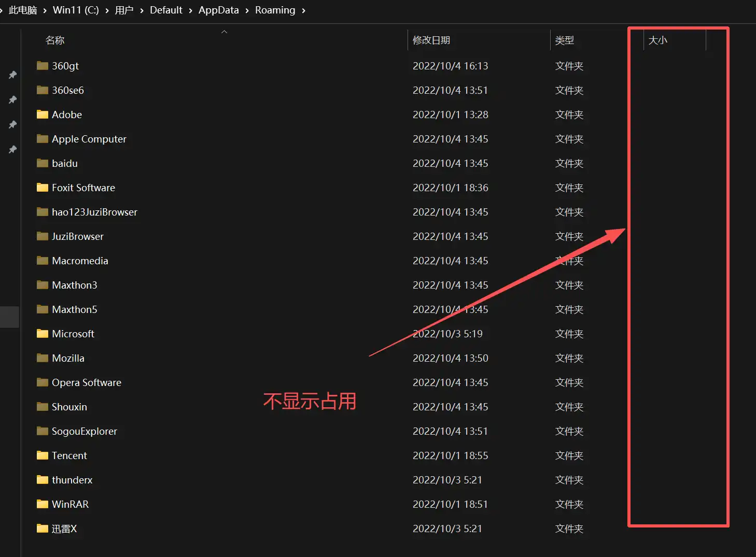Select the 360se6 date 2022/10/4 13:51
This screenshot has width=756, height=557.
coord(451,90)
